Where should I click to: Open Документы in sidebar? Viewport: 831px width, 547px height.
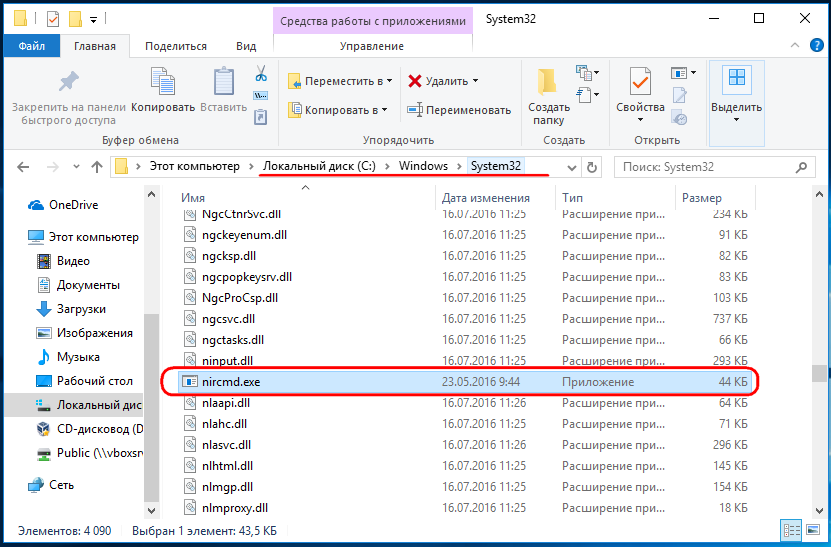[78, 285]
